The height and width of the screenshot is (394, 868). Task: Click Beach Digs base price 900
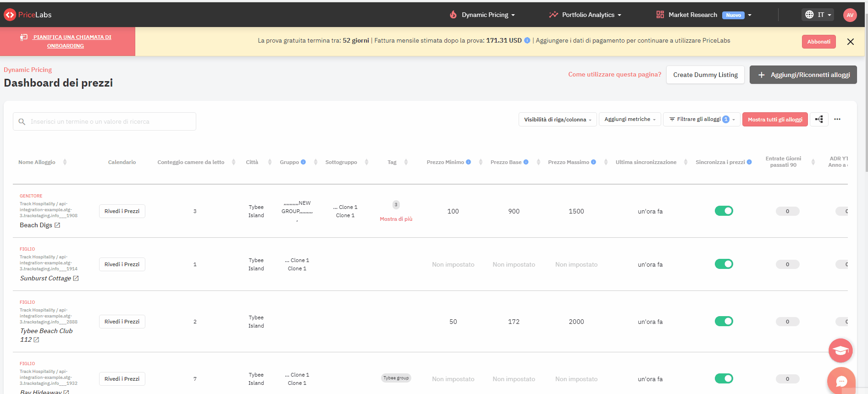click(514, 211)
